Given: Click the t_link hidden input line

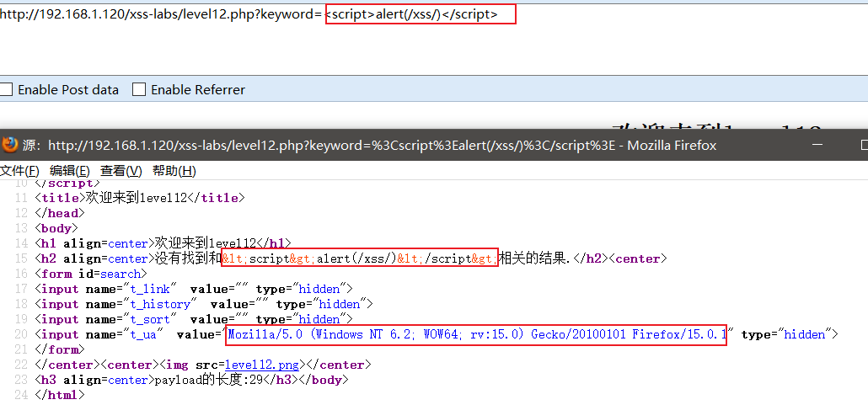Looking at the screenshot, I should pos(194,289).
